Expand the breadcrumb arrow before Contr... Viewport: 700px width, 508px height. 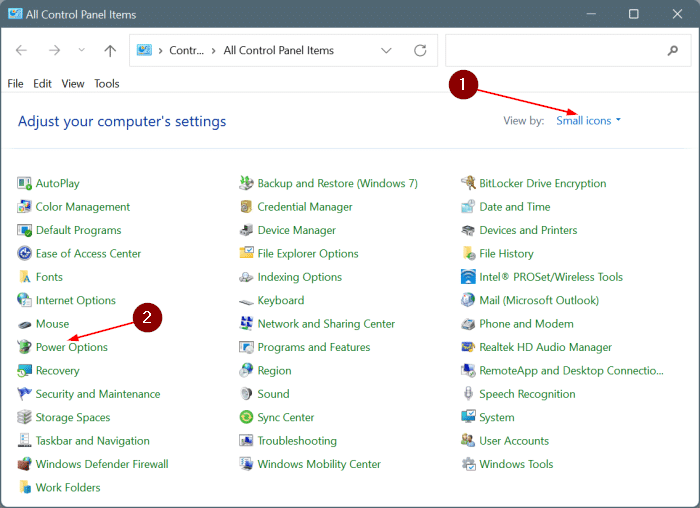[x=160, y=50]
